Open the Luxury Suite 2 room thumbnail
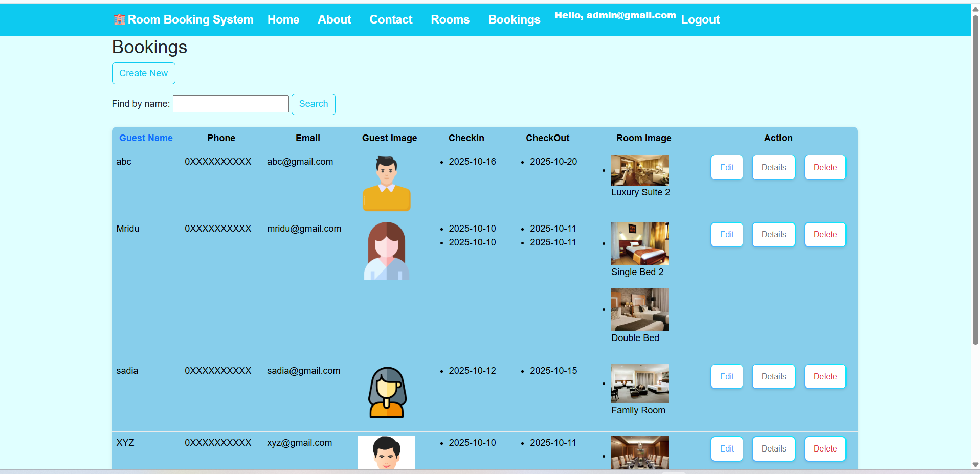This screenshot has height=474, width=980. 640,170
